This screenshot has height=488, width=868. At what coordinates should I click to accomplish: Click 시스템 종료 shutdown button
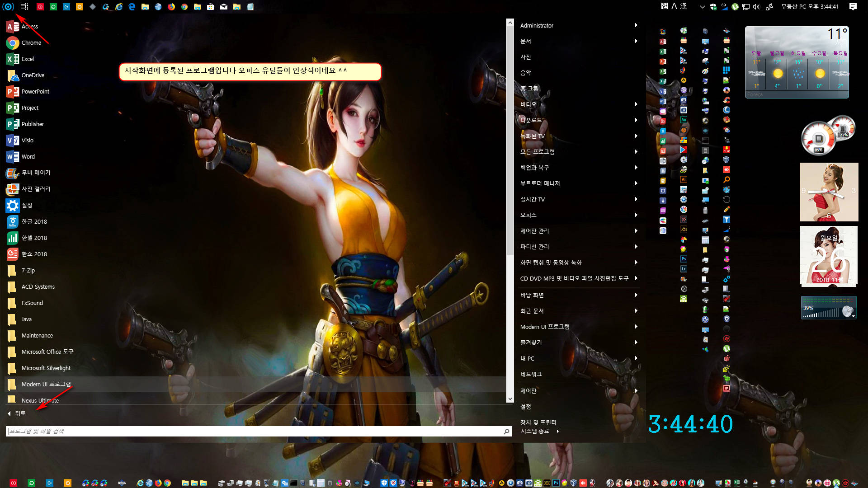(535, 431)
